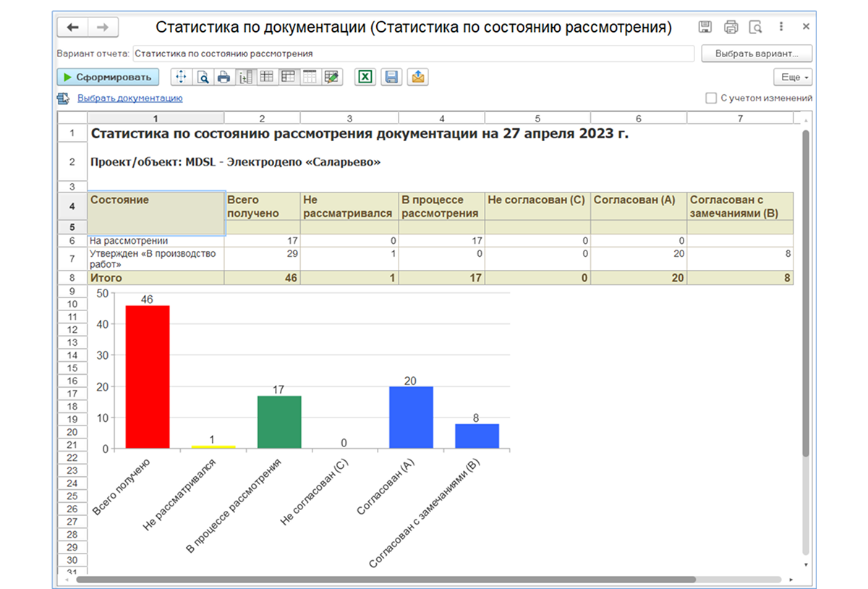Select the В процессе рассмотрения header cell
This screenshot has width=868, height=589.
click(x=442, y=206)
